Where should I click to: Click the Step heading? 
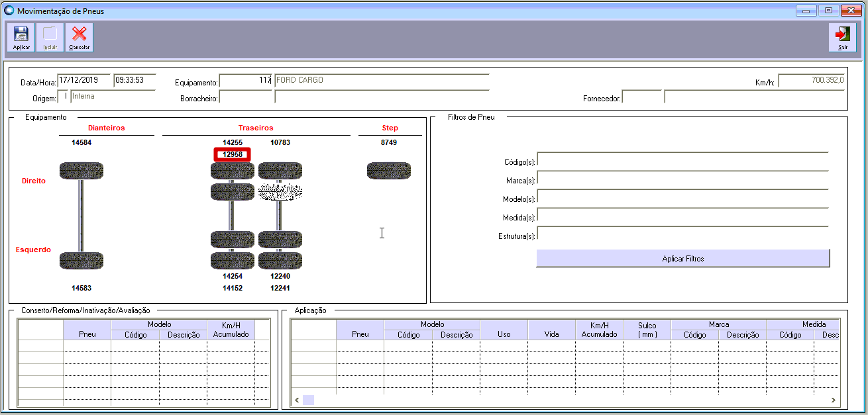coord(390,128)
